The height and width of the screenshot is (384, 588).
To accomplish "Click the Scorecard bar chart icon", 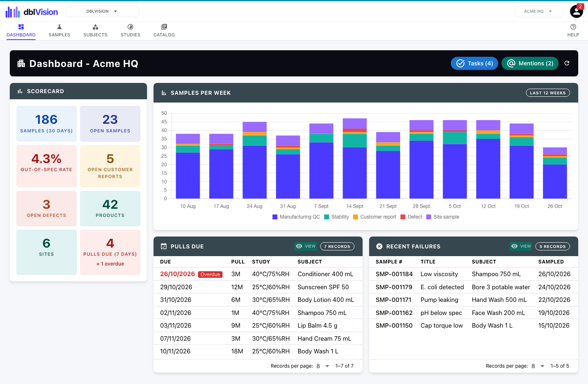I will [x=20, y=91].
